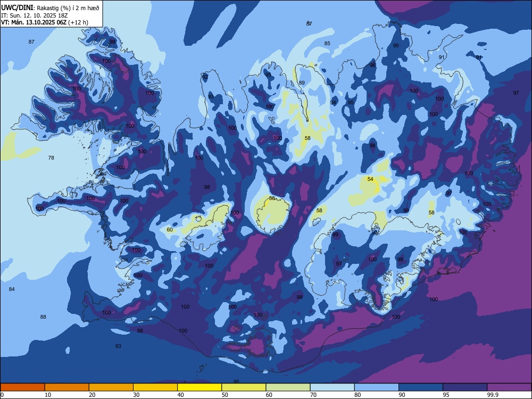Click the '60' humidity value on the map
This screenshot has width=532, height=399.
[x=170, y=230]
